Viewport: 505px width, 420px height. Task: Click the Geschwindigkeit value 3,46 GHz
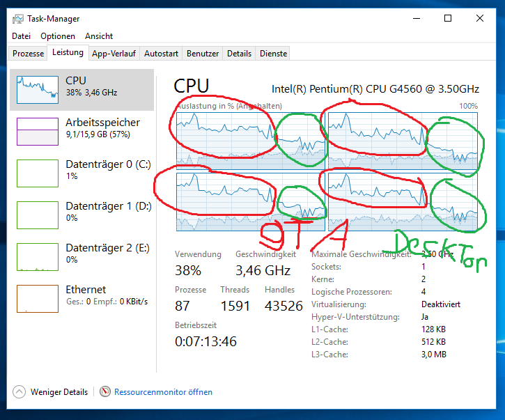click(x=263, y=270)
